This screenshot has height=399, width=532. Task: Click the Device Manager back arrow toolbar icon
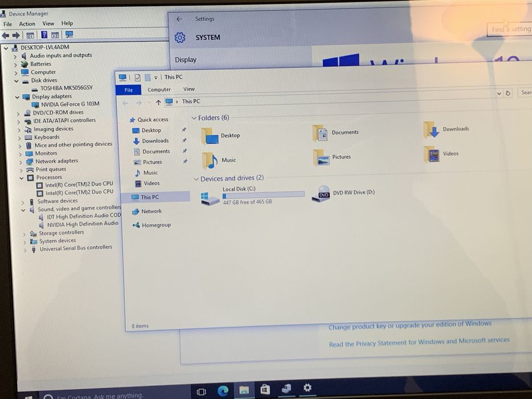(x=6, y=35)
